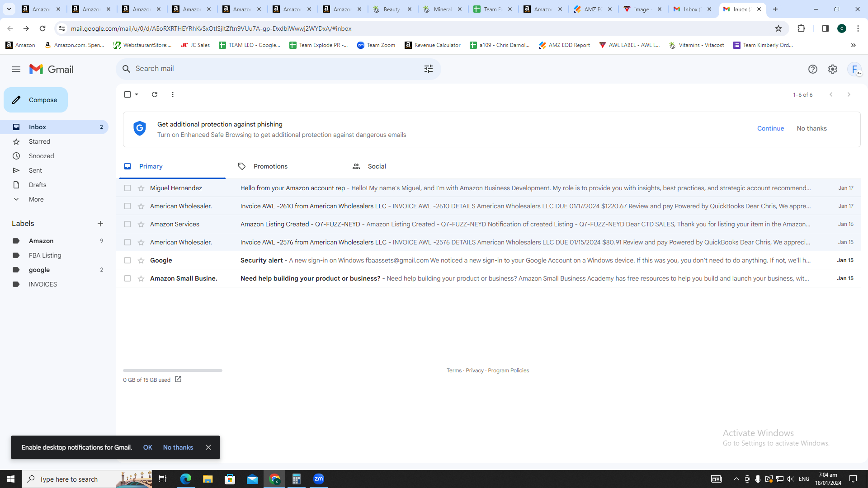Open the Calculator from the taskbar

(x=297, y=479)
